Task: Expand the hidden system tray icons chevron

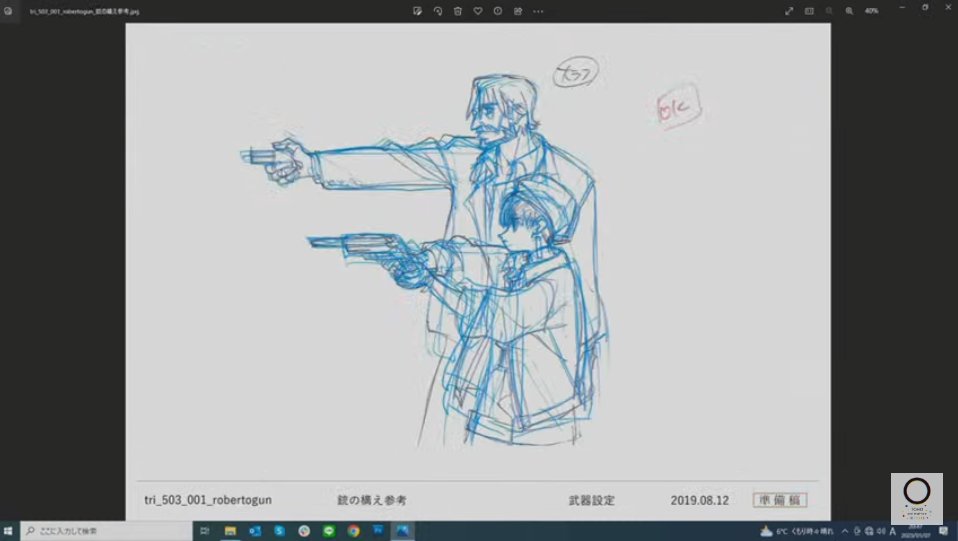Action: click(x=845, y=531)
